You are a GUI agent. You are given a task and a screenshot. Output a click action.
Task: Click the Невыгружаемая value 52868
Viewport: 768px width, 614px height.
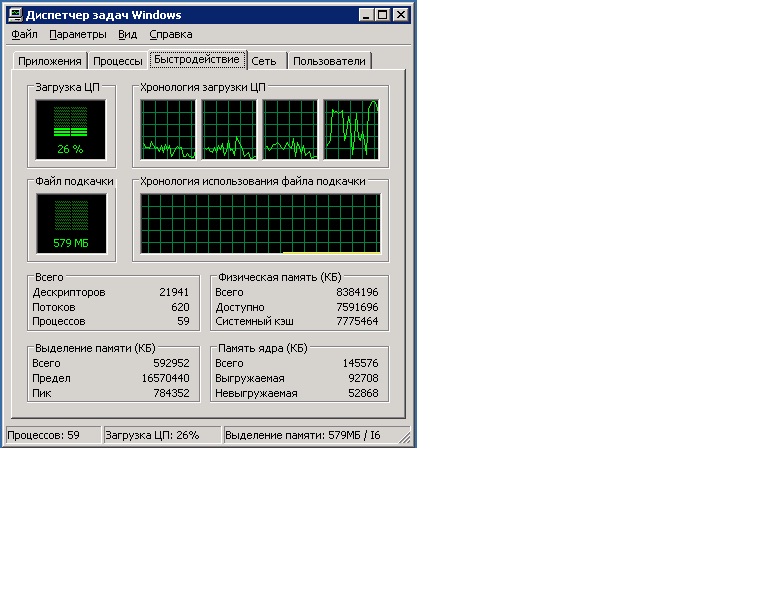tap(363, 393)
